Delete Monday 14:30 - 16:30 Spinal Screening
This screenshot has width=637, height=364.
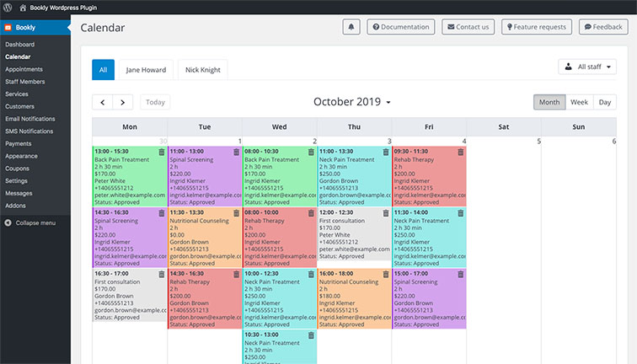coord(162,213)
